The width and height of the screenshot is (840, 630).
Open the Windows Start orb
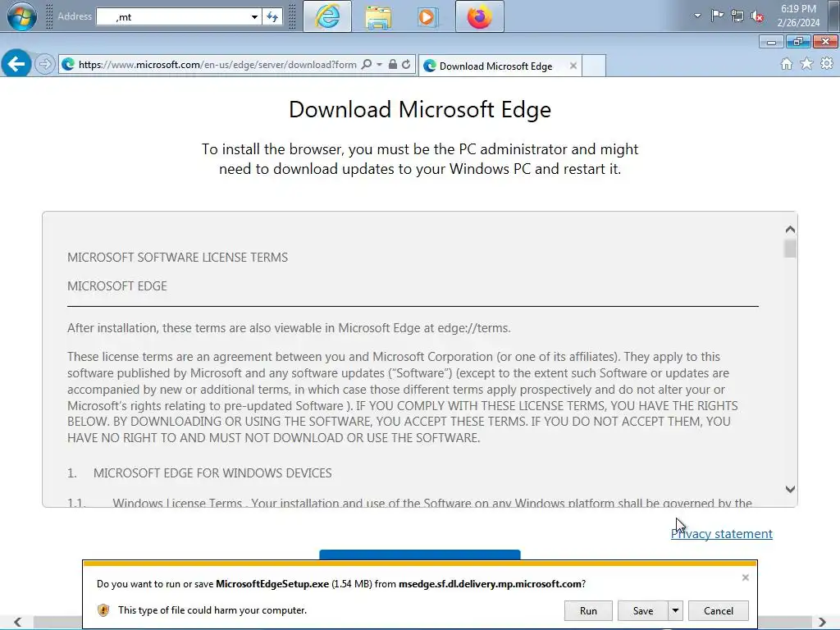pos(22,16)
